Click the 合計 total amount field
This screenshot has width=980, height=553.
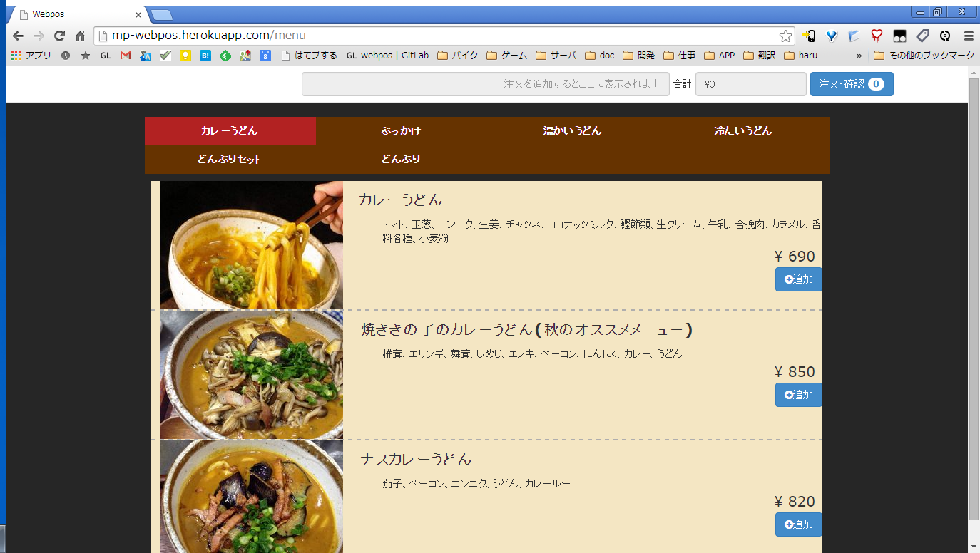point(751,84)
